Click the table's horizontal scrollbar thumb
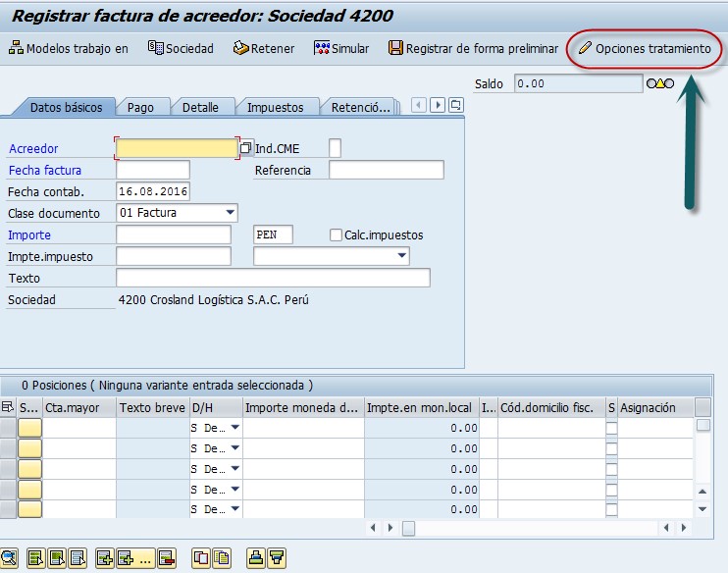This screenshot has width=728, height=573. (x=408, y=528)
